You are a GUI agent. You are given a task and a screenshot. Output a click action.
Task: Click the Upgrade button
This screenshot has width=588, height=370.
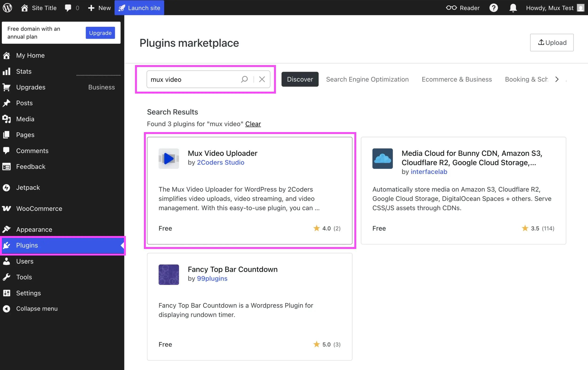pyautogui.click(x=100, y=33)
